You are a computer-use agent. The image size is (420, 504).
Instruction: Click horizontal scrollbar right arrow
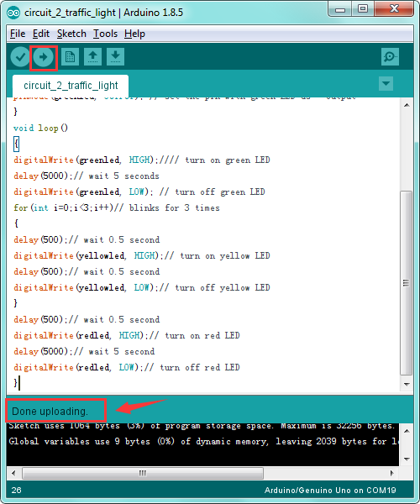391,473
